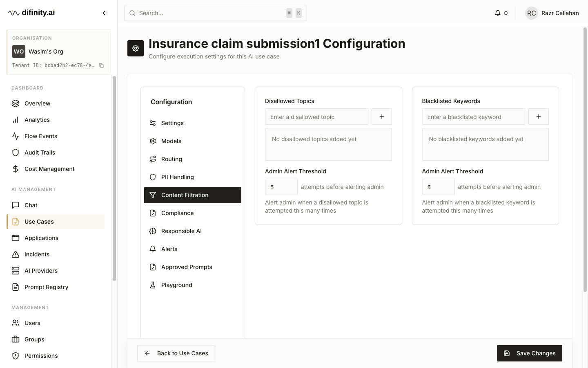
Task: Select the Content Filtration section
Action: (193, 195)
